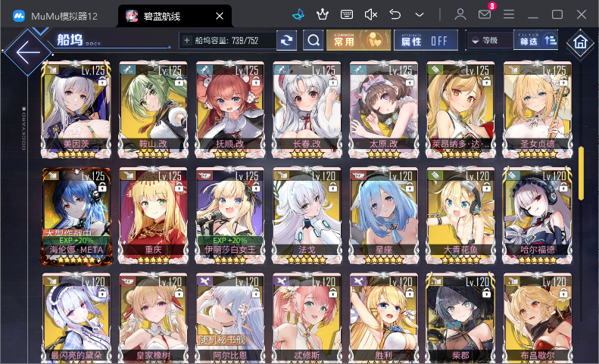Image resolution: width=599 pixels, height=364 pixels.
Task: Select the 阿尔比恩 ship card
Action: pyautogui.click(x=230, y=318)
